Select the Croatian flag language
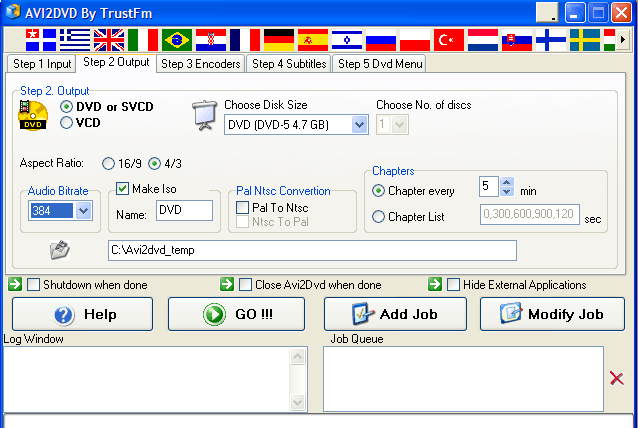Viewport: 638px width, 428px height. (211, 40)
